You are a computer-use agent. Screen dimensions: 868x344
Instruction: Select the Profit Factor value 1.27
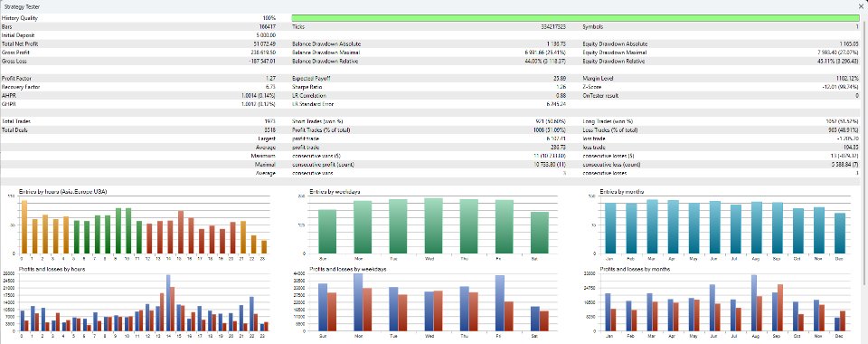click(x=270, y=78)
